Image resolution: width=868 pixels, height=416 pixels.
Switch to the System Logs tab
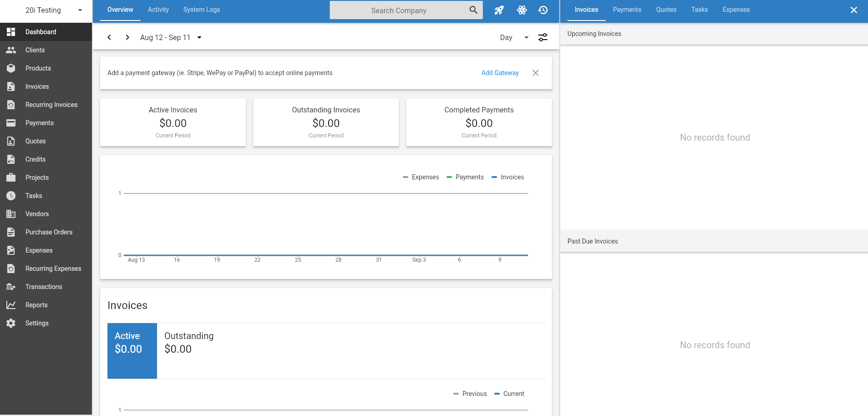click(x=202, y=10)
